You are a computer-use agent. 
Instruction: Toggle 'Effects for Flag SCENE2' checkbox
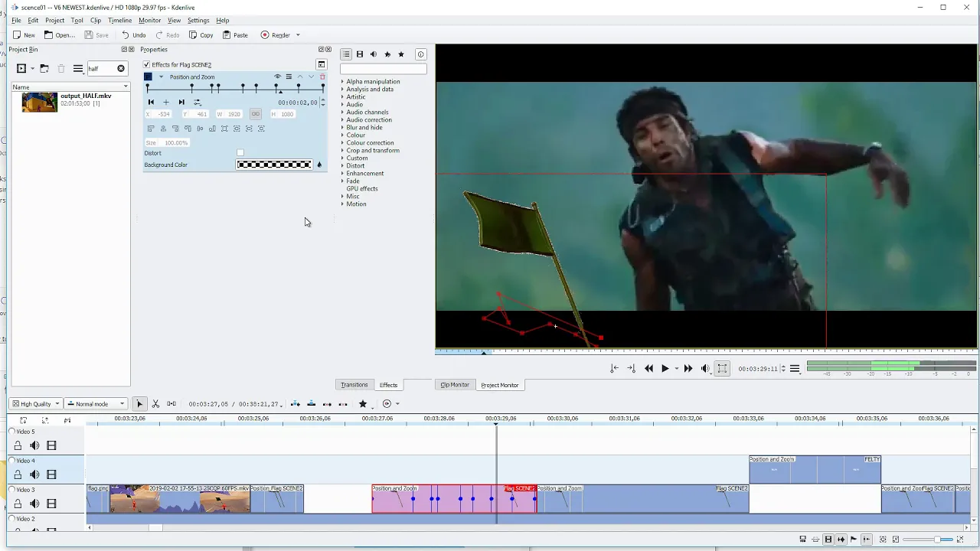pyautogui.click(x=147, y=65)
